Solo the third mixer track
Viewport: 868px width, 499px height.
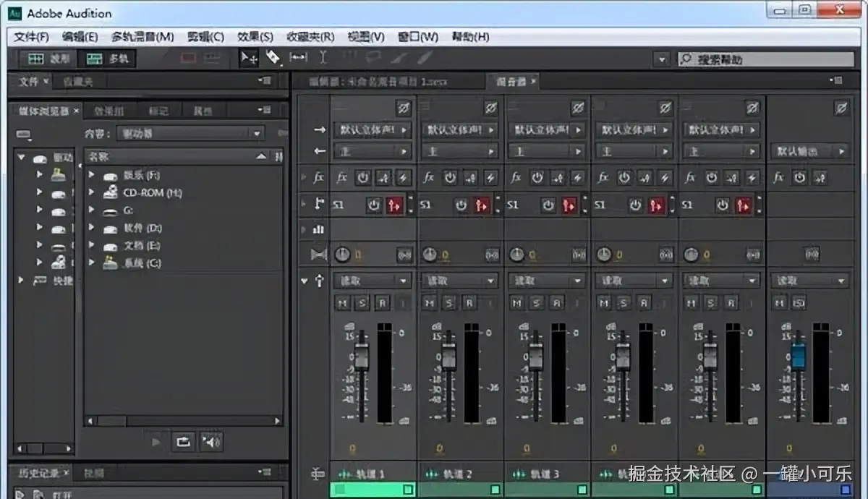[x=537, y=303]
